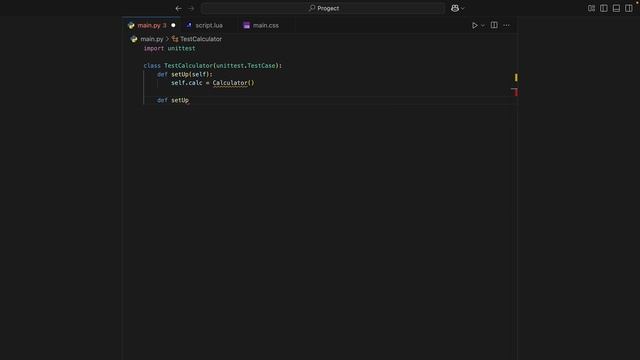Open the run options dropdown arrow
Screen dimensions: 640x360
click(x=482, y=26)
